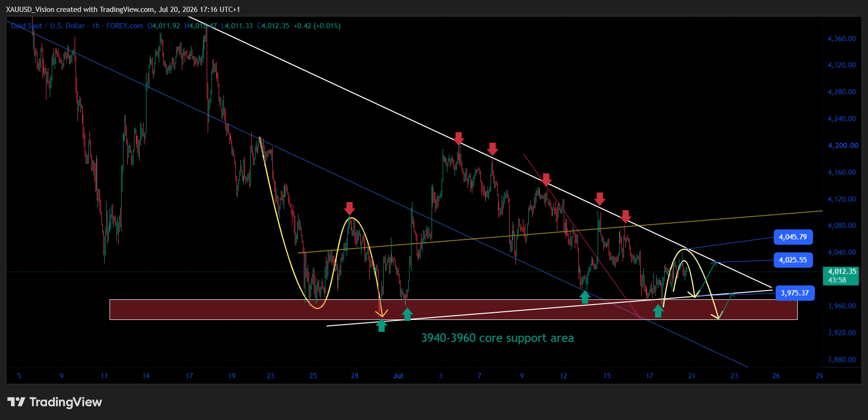Click the red down arrow above the yellow arc peak
Viewport: 868px width, 420px height.
coord(349,208)
